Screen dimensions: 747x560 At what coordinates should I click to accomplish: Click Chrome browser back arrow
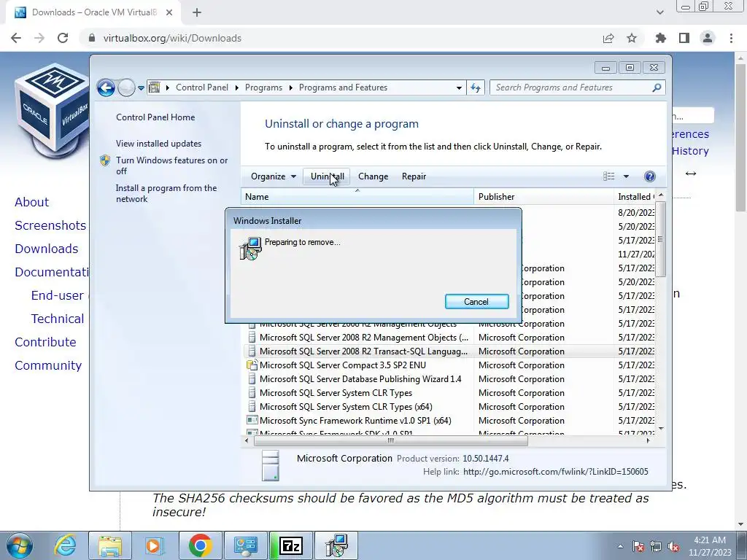[x=16, y=38]
